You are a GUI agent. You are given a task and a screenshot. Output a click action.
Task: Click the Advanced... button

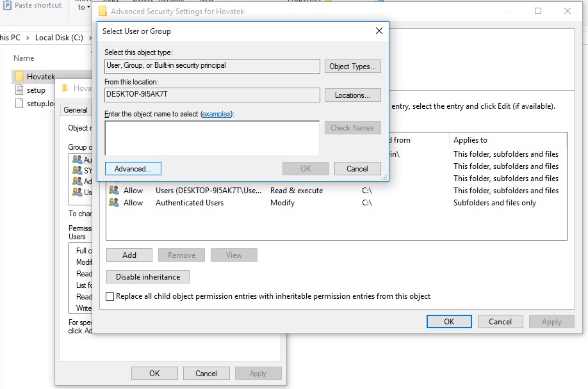tap(133, 169)
